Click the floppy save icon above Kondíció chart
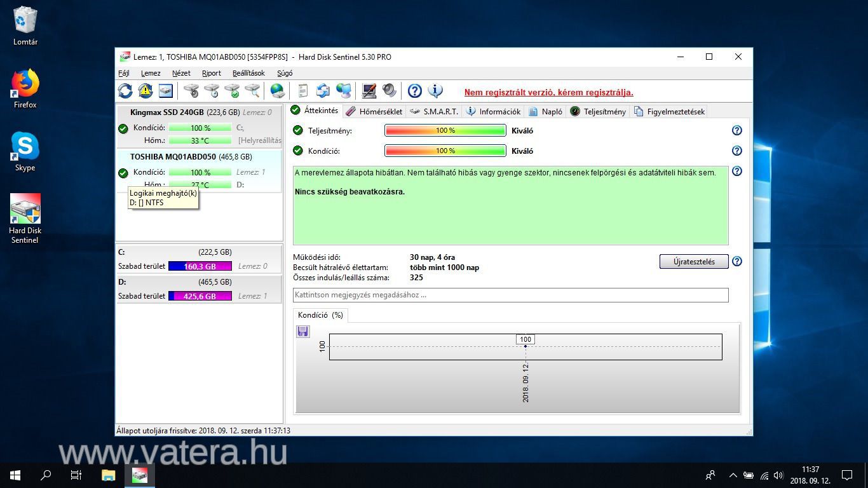Screen dimensions: 868x488 [x=303, y=331]
